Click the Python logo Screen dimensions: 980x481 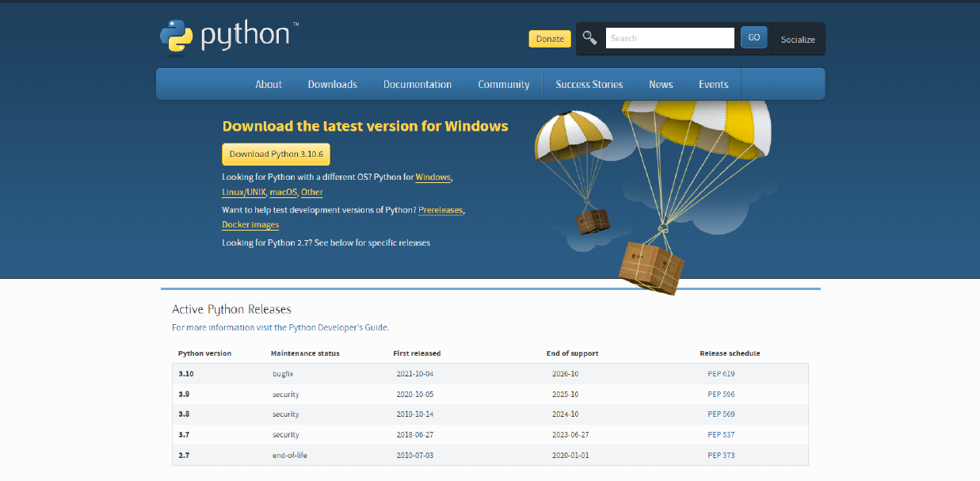point(229,36)
